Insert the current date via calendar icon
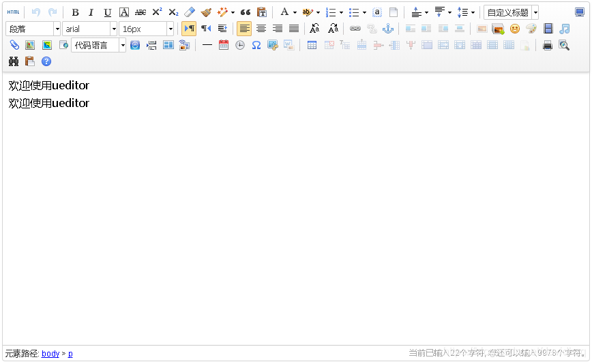 coord(224,45)
